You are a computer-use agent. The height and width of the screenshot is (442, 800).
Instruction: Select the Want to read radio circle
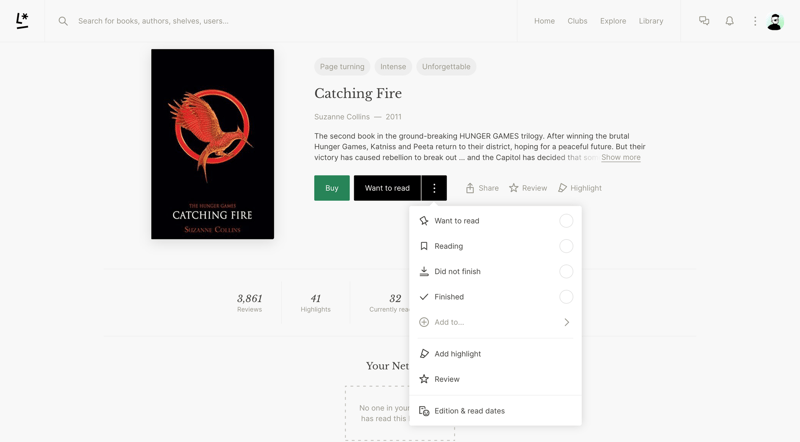tap(566, 221)
